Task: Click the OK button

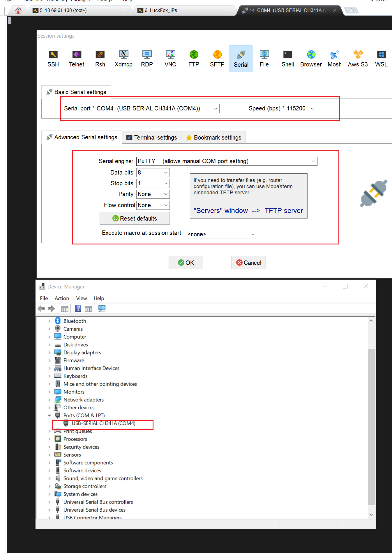Action: (186, 263)
